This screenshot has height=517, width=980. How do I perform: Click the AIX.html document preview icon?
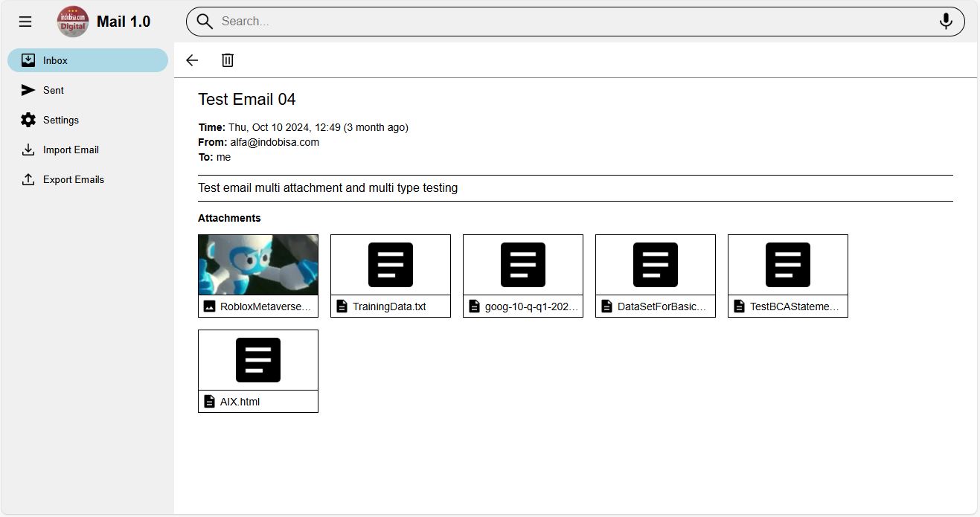tap(258, 360)
